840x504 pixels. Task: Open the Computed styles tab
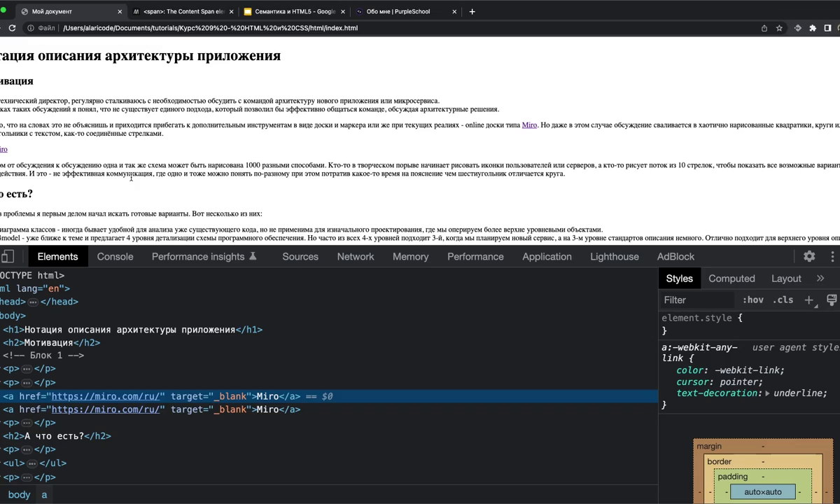click(x=731, y=278)
